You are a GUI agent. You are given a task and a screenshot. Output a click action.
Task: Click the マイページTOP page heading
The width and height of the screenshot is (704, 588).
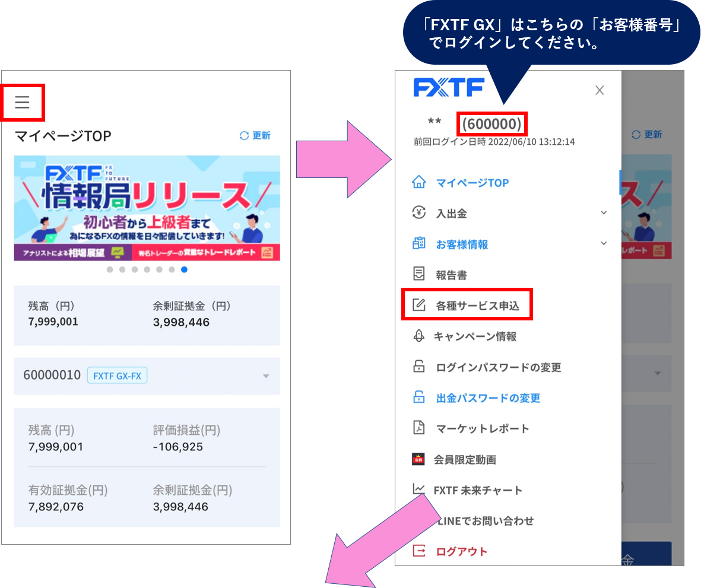63,136
